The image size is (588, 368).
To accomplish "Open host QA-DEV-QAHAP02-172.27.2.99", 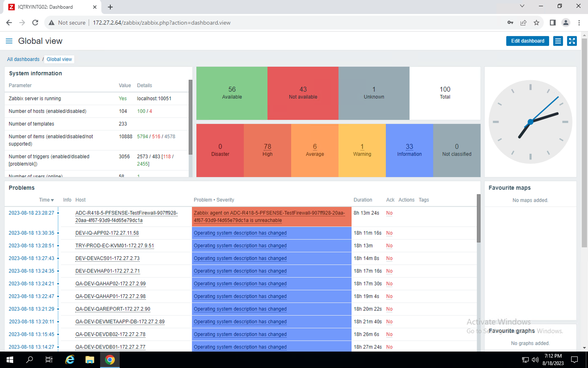I will [110, 284].
